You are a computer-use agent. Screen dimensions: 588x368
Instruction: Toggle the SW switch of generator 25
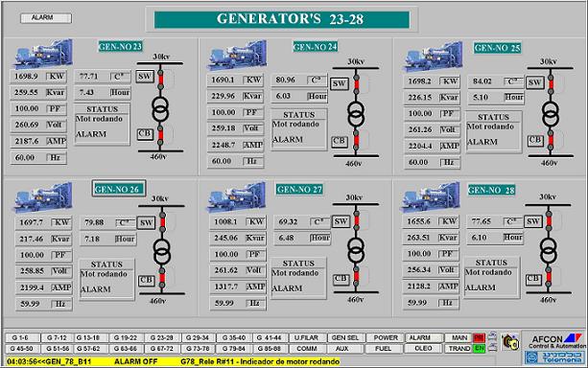pyautogui.click(x=534, y=82)
